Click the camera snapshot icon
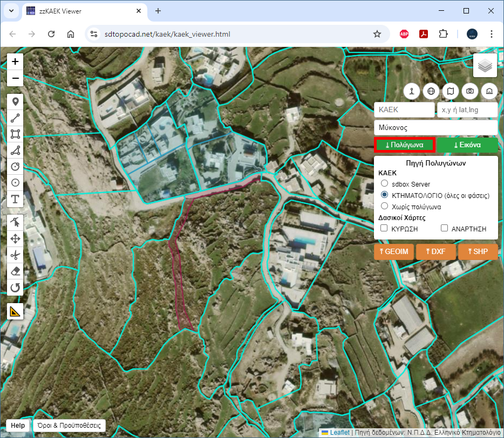Image resolution: width=504 pixels, height=438 pixels. point(470,91)
